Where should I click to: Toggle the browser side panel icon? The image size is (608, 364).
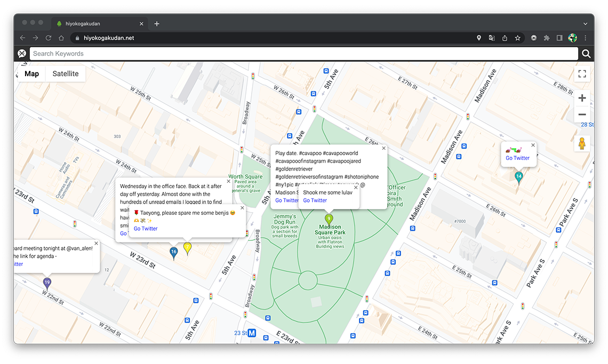coord(559,38)
